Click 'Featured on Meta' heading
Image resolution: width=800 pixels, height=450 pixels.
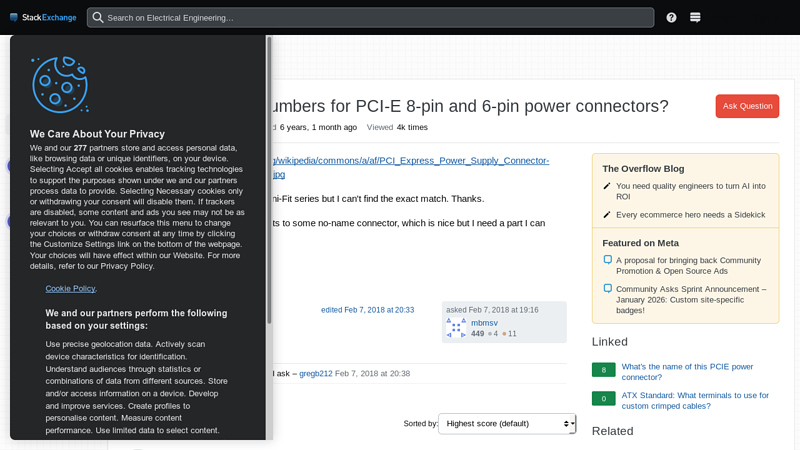[x=640, y=243]
